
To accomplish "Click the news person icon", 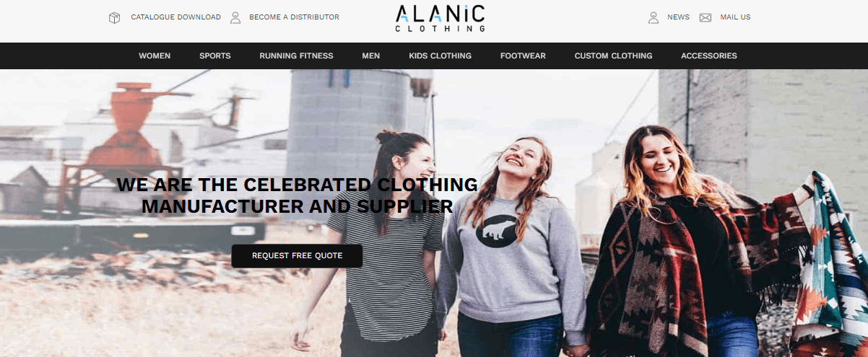I will coord(654,17).
